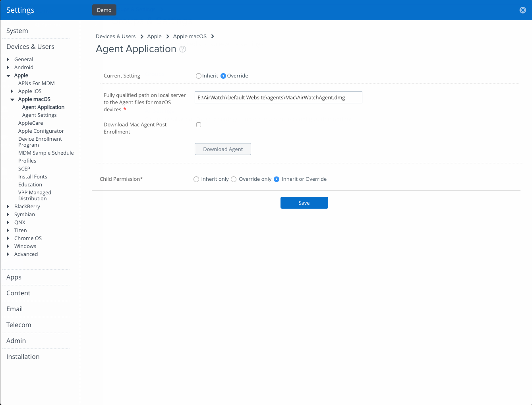Expand the QNX tree node arrow

click(8, 223)
